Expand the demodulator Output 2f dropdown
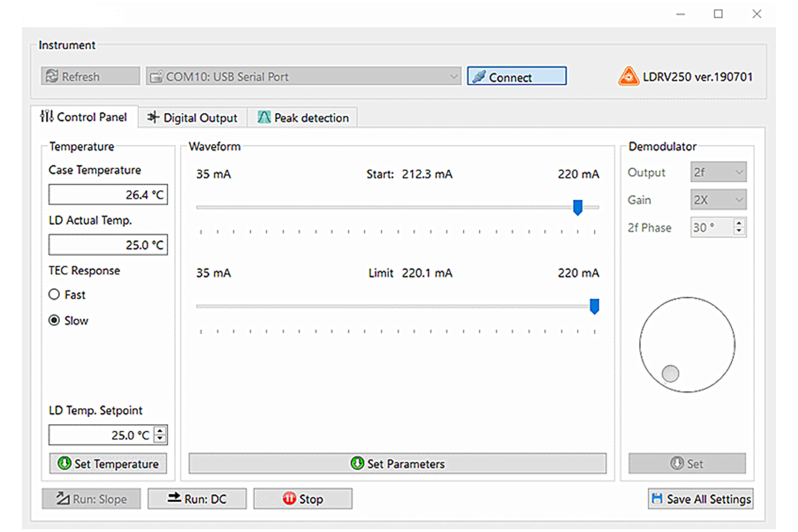798x532 pixels. (719, 172)
